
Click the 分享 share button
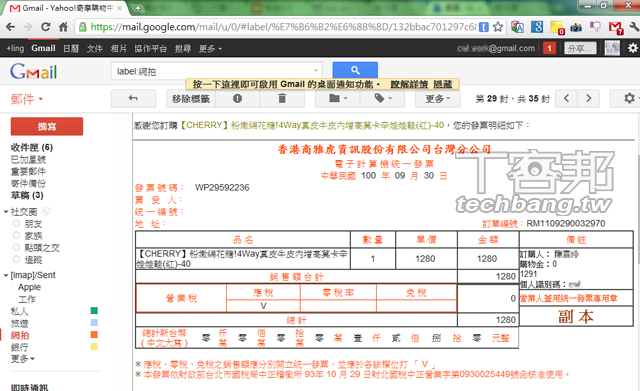(x=580, y=48)
